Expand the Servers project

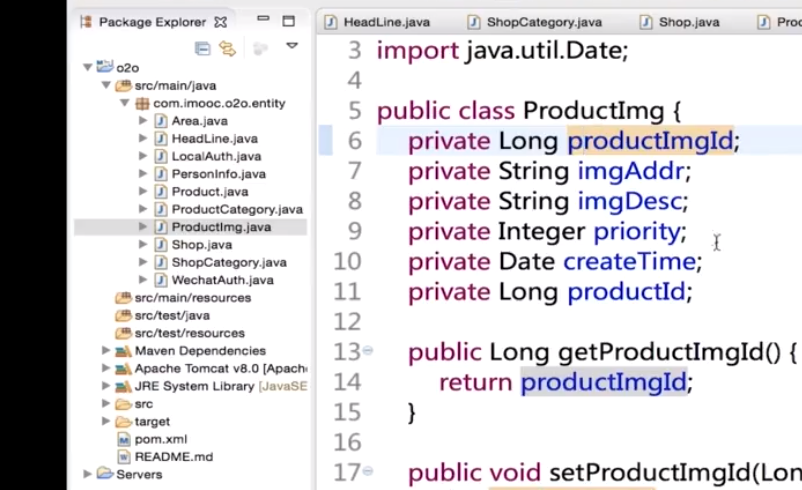point(89,474)
